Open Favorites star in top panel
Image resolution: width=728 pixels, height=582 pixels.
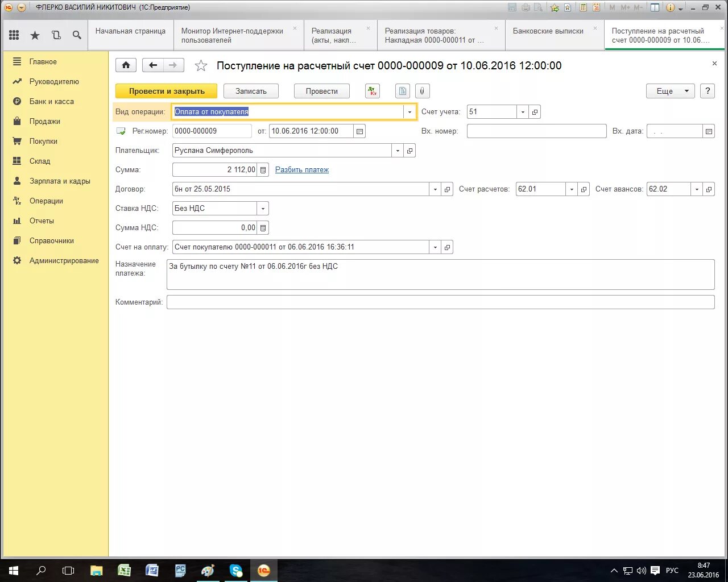35,35
